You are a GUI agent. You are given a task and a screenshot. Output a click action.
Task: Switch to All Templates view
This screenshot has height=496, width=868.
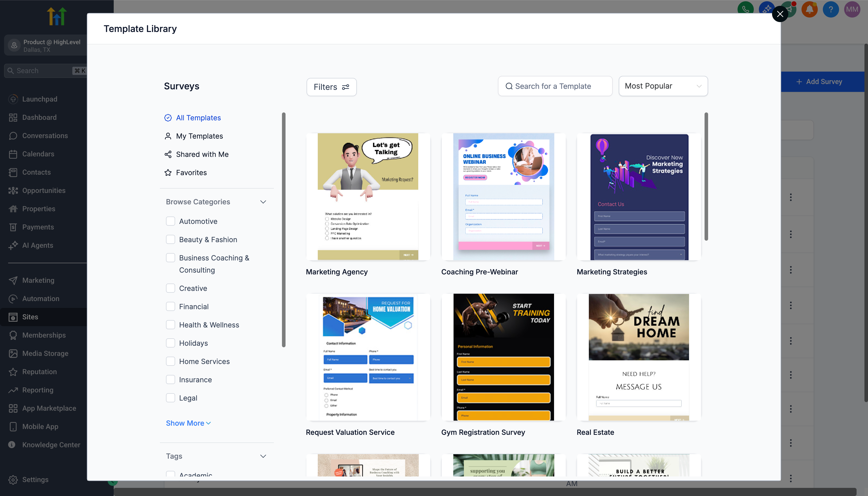click(x=198, y=118)
